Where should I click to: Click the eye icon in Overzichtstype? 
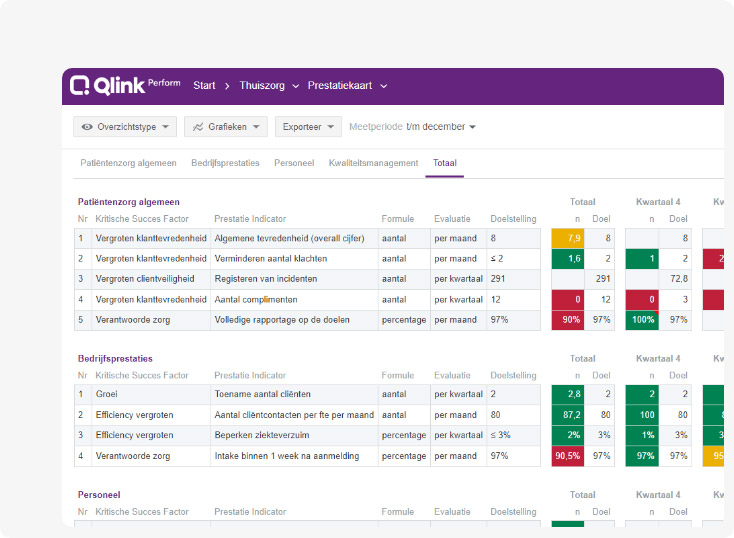[87, 127]
